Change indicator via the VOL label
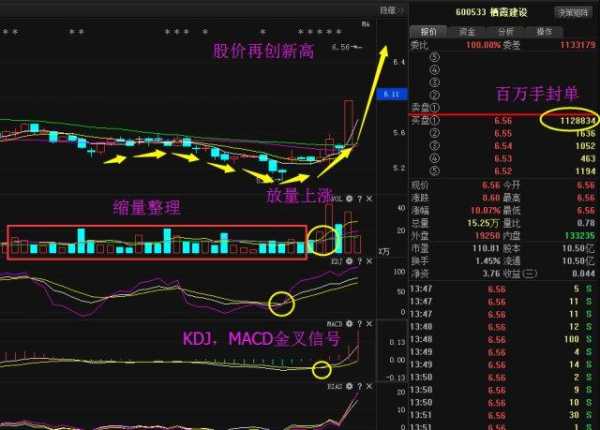600x430 pixels. [x=336, y=199]
